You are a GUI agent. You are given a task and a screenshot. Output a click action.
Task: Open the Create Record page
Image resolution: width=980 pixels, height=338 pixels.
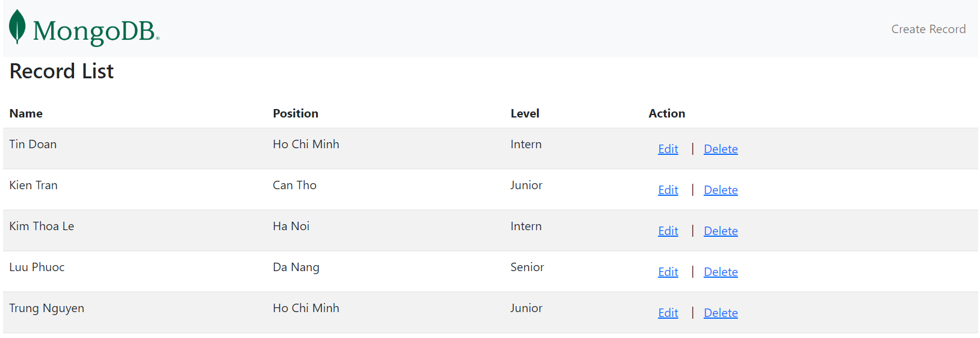click(x=928, y=29)
